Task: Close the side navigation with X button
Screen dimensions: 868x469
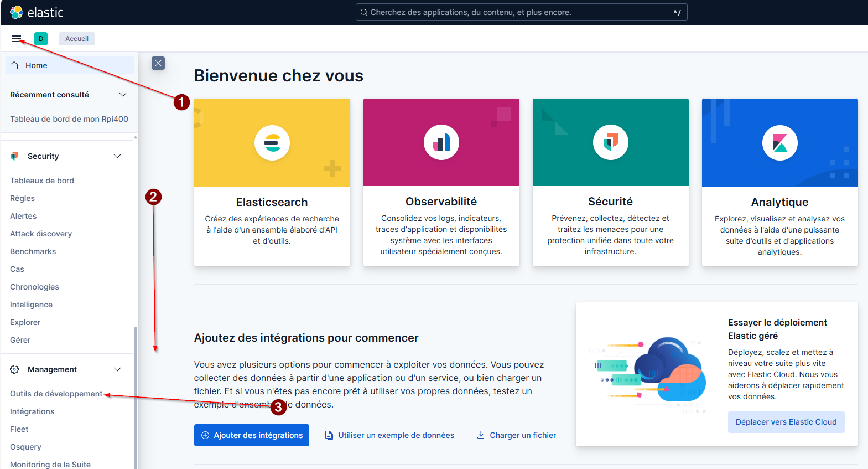Action: click(158, 63)
